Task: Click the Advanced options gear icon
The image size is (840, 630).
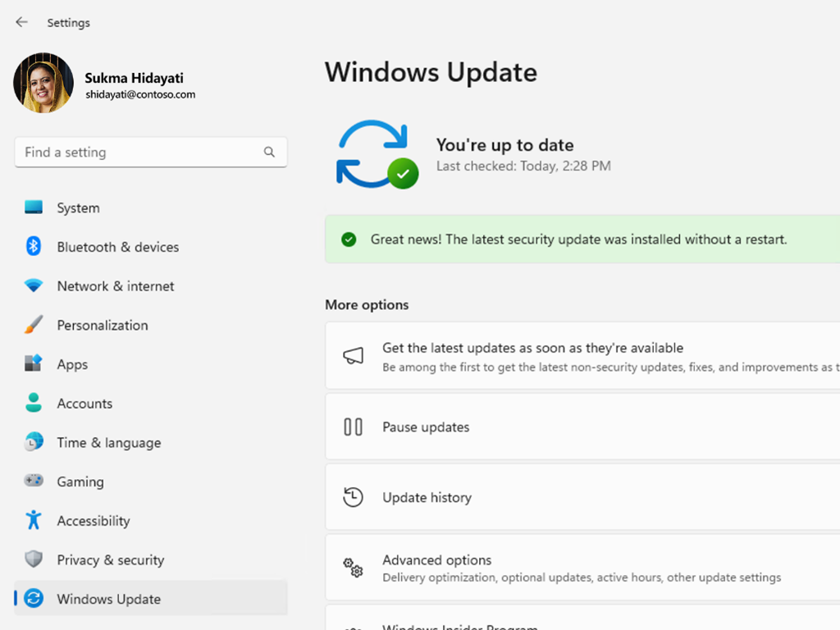Action: point(352,567)
